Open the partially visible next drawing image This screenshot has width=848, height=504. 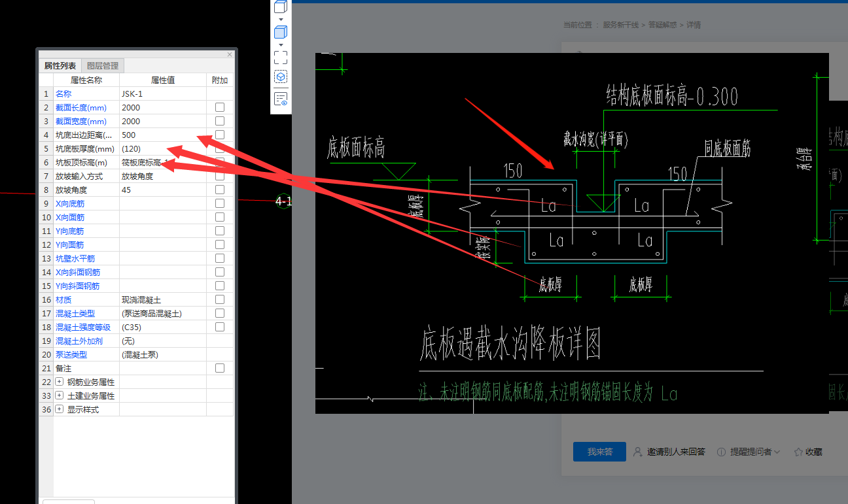point(838,256)
